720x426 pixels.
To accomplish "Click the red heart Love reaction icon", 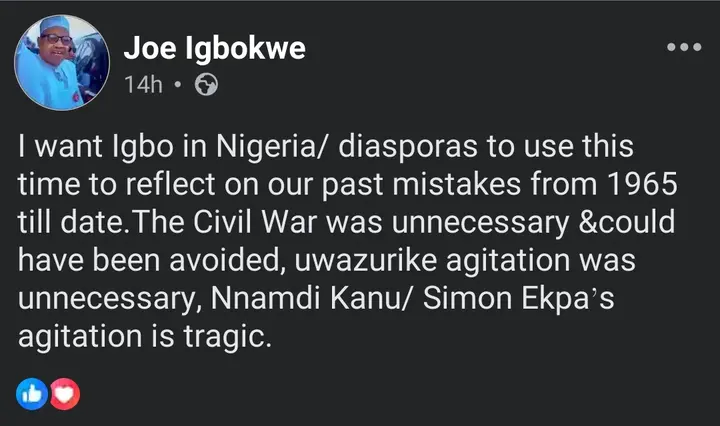I will (64, 395).
